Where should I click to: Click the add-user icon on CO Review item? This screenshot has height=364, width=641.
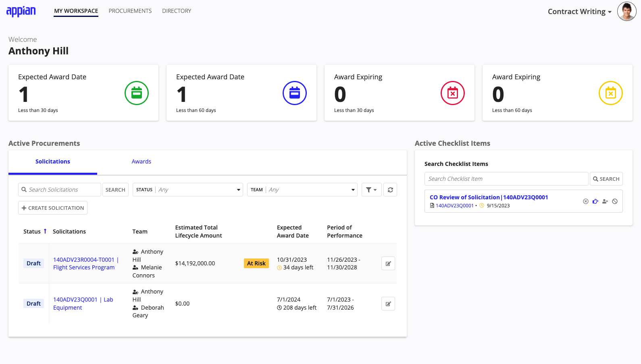pyautogui.click(x=605, y=201)
